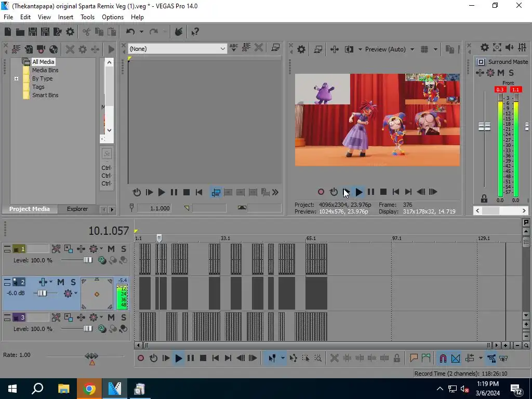Save the project with the first floppy icon
Viewport: 532px width, 399px height.
pos(33,32)
